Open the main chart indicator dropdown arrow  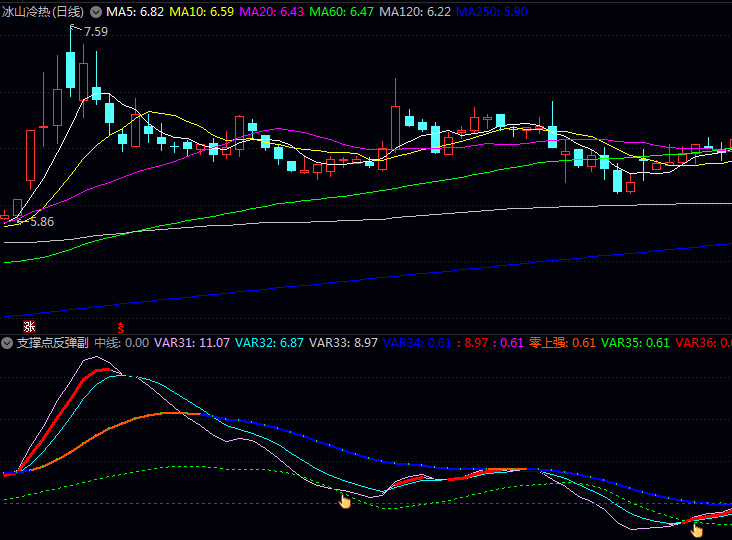pyautogui.click(x=96, y=12)
